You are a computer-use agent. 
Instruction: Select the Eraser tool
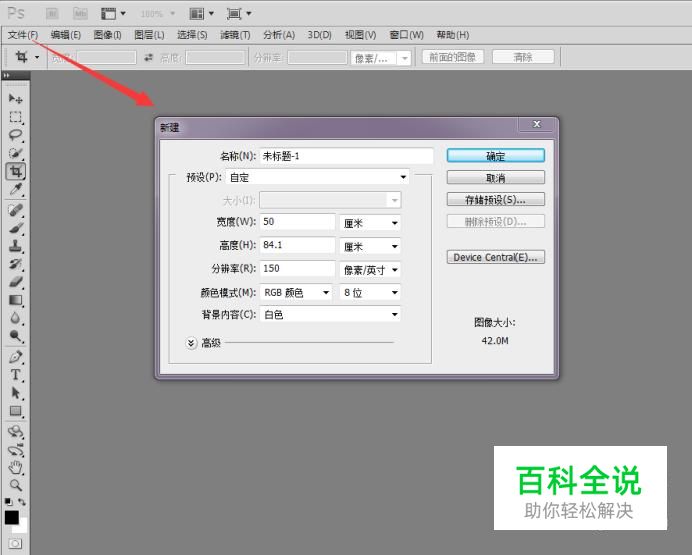15,282
